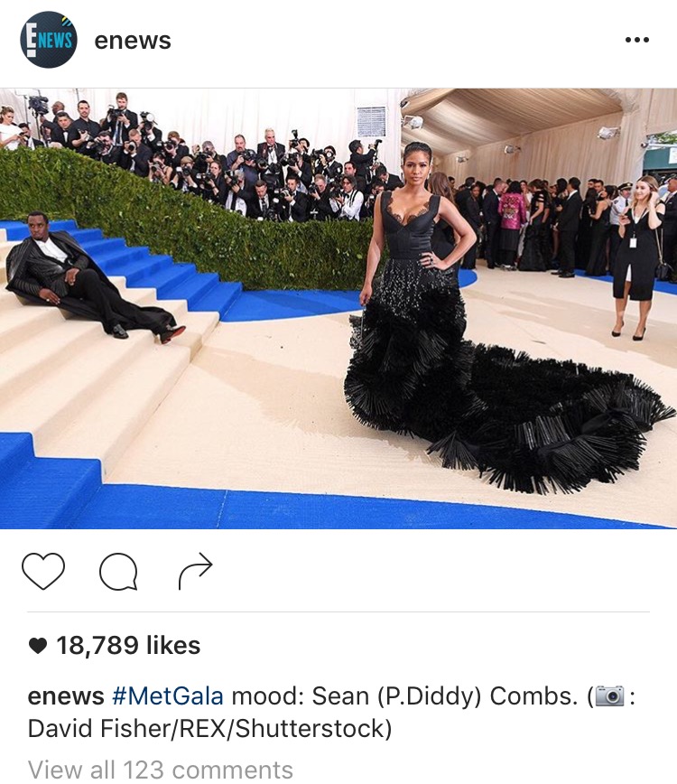Open the enews username in the header

tap(133, 41)
